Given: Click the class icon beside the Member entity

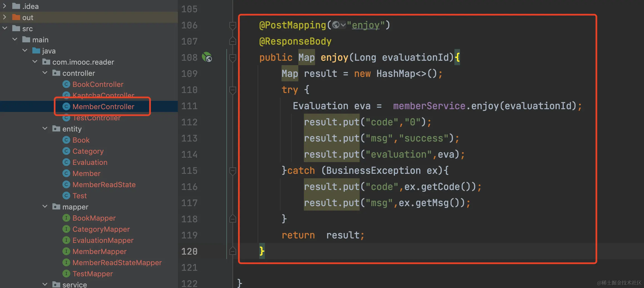Looking at the screenshot, I should tap(66, 173).
